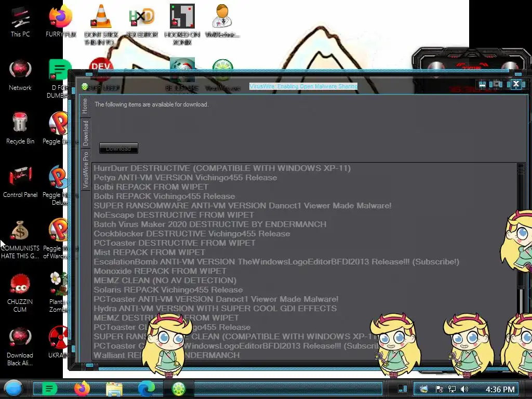This screenshot has width=532, height=399.
Task: Switch to the VirusWire Pro side tab
Action: coord(85,170)
